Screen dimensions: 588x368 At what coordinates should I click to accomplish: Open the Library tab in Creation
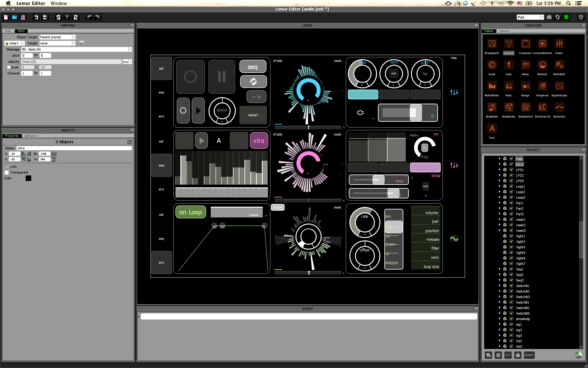pos(504,31)
